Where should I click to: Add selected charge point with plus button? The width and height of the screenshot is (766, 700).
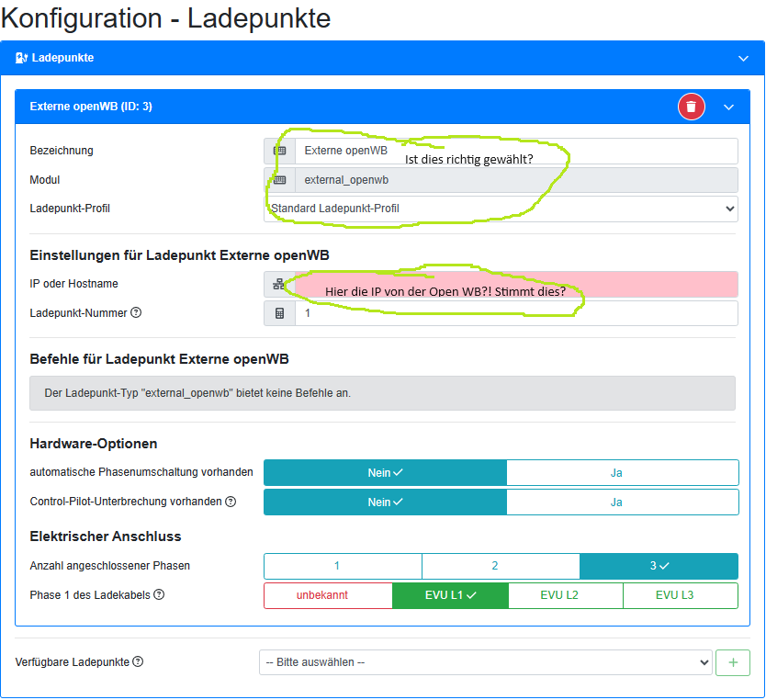[x=732, y=662]
